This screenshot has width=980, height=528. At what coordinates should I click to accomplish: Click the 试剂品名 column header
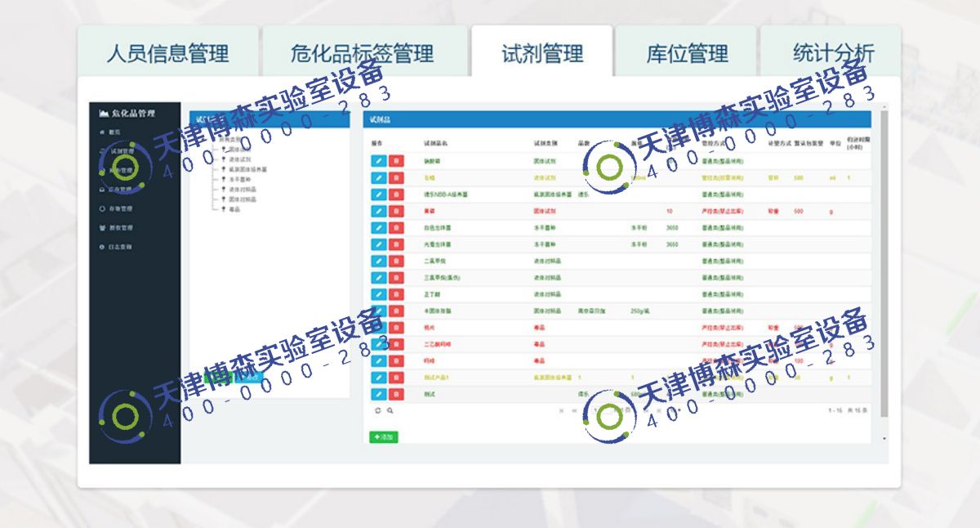[436, 143]
